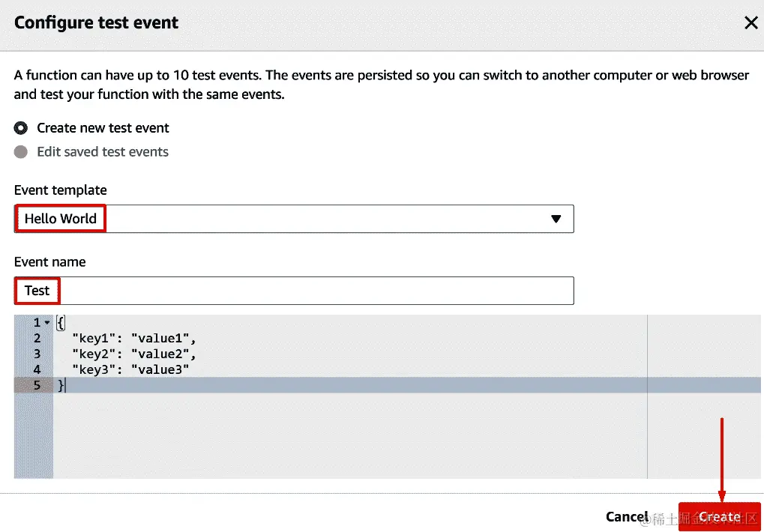Screen dimensions: 764x532
Task: Click the red Create button
Action: click(719, 516)
